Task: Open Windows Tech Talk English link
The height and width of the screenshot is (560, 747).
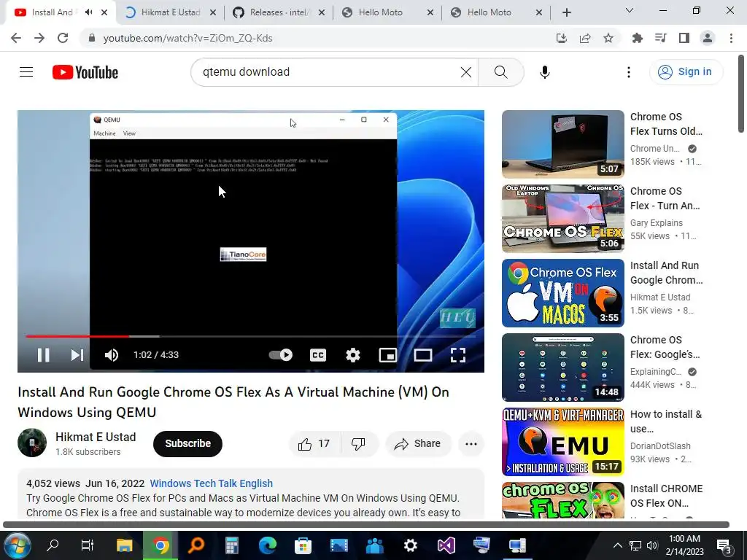Action: (211, 483)
